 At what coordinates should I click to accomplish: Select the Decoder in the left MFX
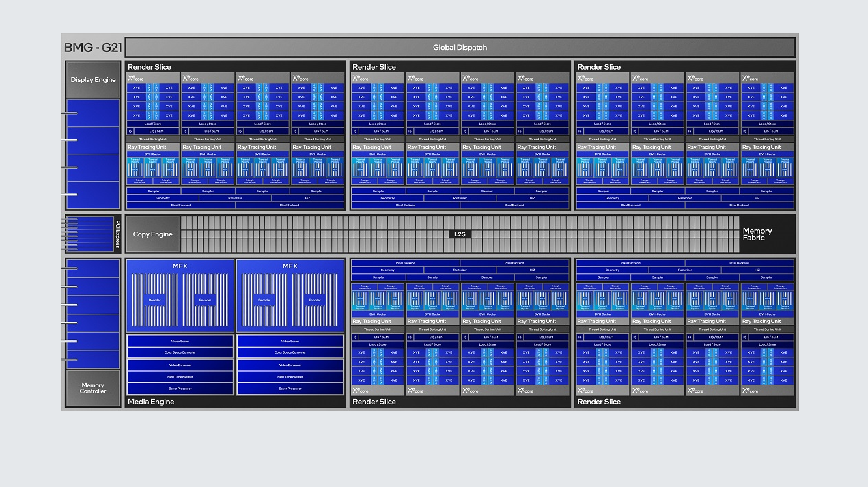pos(154,300)
